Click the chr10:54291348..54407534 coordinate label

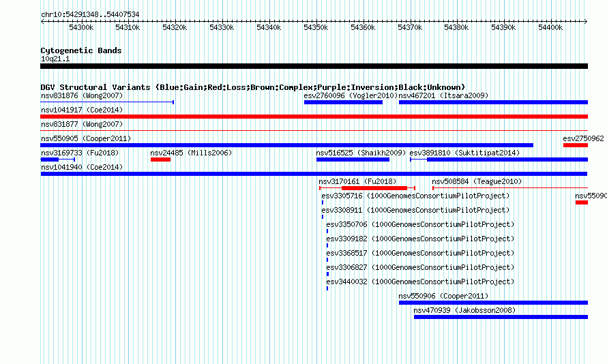coord(90,14)
